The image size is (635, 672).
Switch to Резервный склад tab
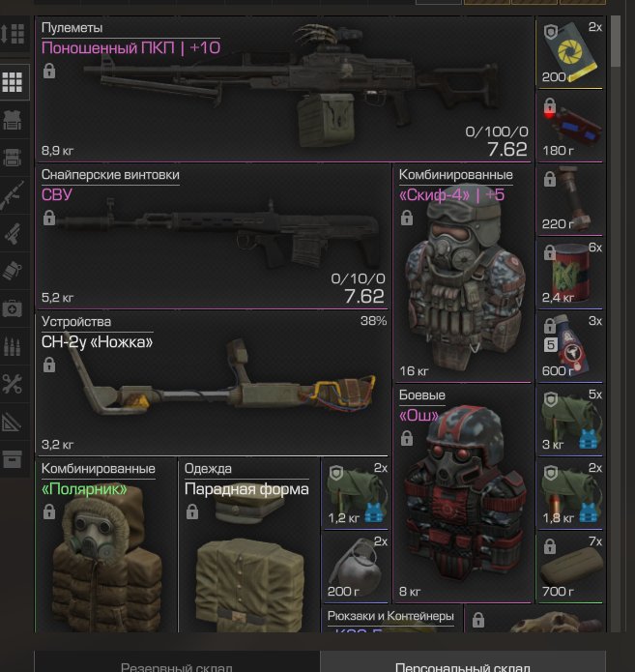177,662
